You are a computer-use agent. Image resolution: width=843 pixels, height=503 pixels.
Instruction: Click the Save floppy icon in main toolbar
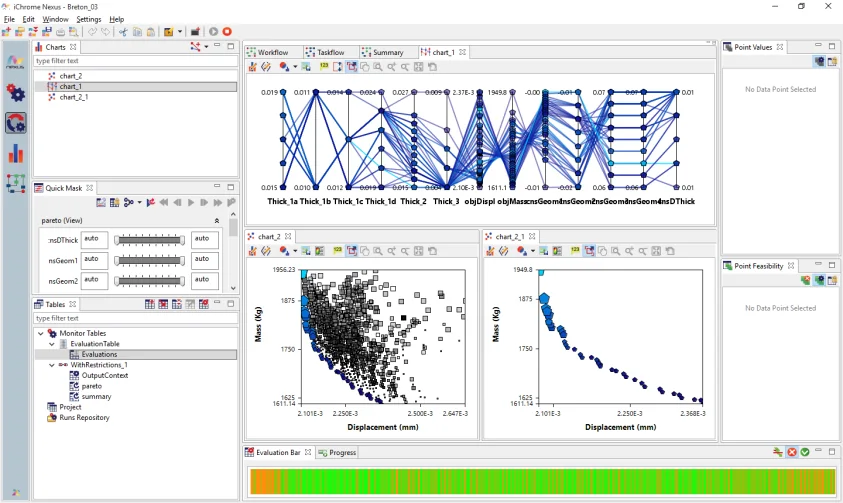(x=47, y=32)
